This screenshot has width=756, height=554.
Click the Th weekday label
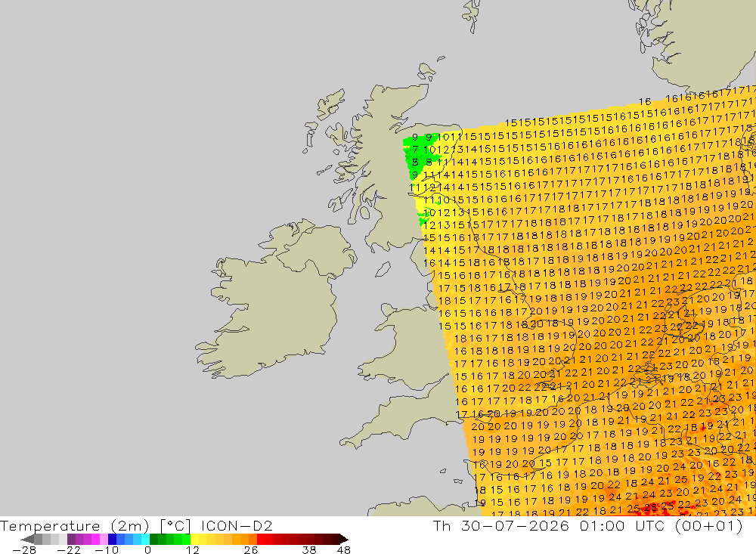pos(442,525)
